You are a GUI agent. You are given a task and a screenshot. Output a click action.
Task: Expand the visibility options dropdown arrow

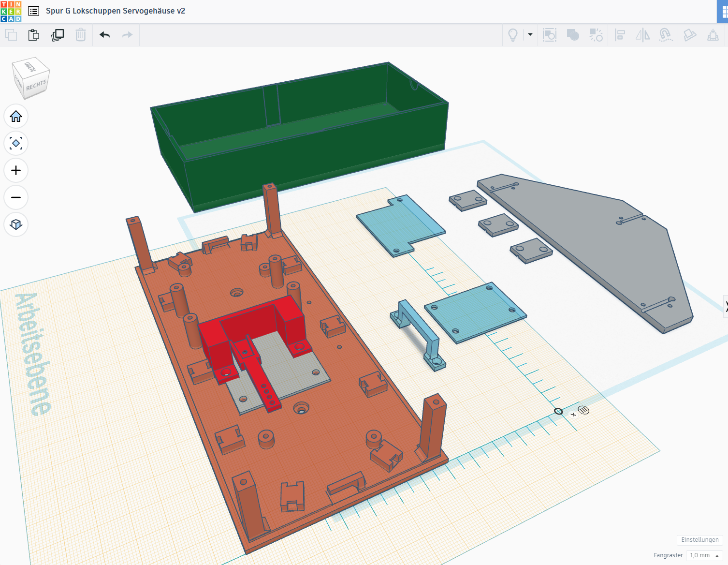pyautogui.click(x=530, y=35)
